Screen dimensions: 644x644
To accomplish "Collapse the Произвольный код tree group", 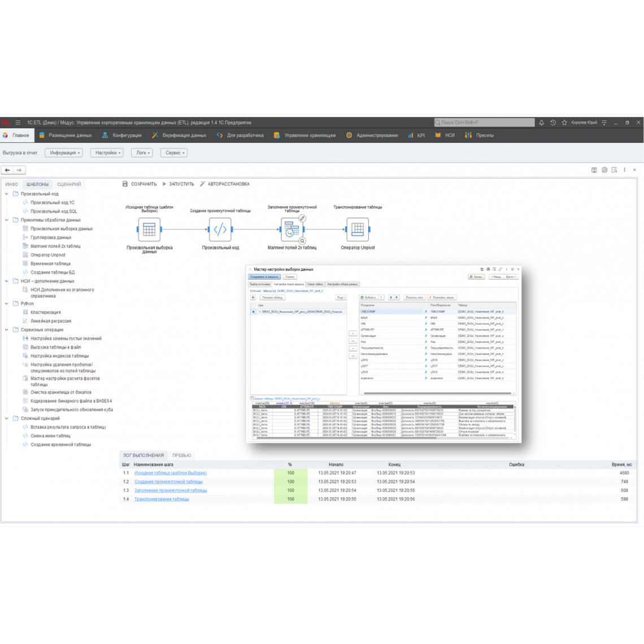I will (7, 194).
